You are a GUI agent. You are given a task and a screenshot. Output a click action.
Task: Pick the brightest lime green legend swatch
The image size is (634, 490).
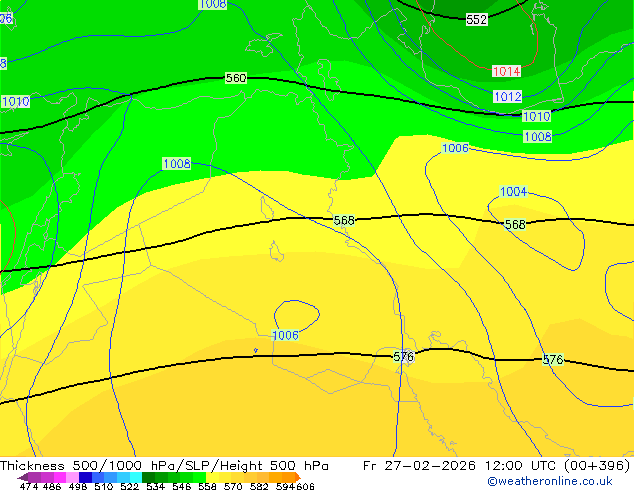pyautogui.click(x=200, y=477)
